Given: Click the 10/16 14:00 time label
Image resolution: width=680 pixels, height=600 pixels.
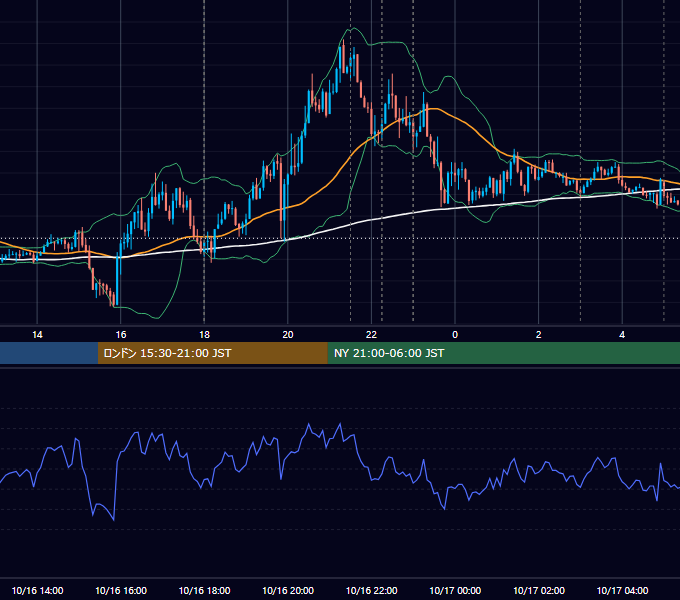Looking at the screenshot, I should 37,590.
